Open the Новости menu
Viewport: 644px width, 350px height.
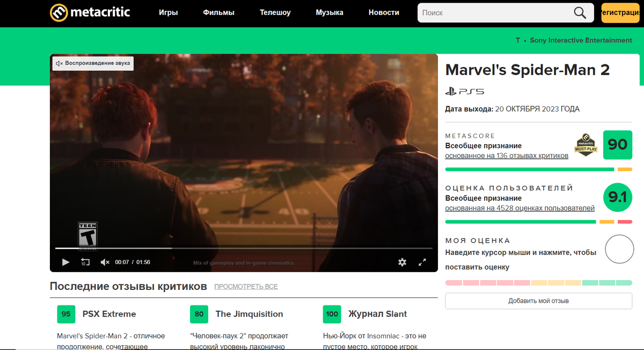click(x=384, y=12)
